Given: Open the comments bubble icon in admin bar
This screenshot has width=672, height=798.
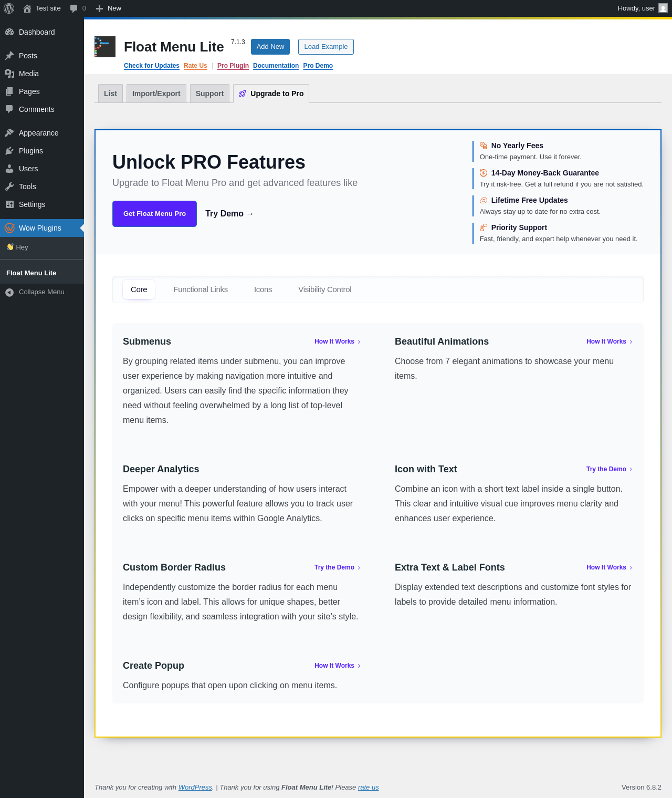Looking at the screenshot, I should coord(74,8).
